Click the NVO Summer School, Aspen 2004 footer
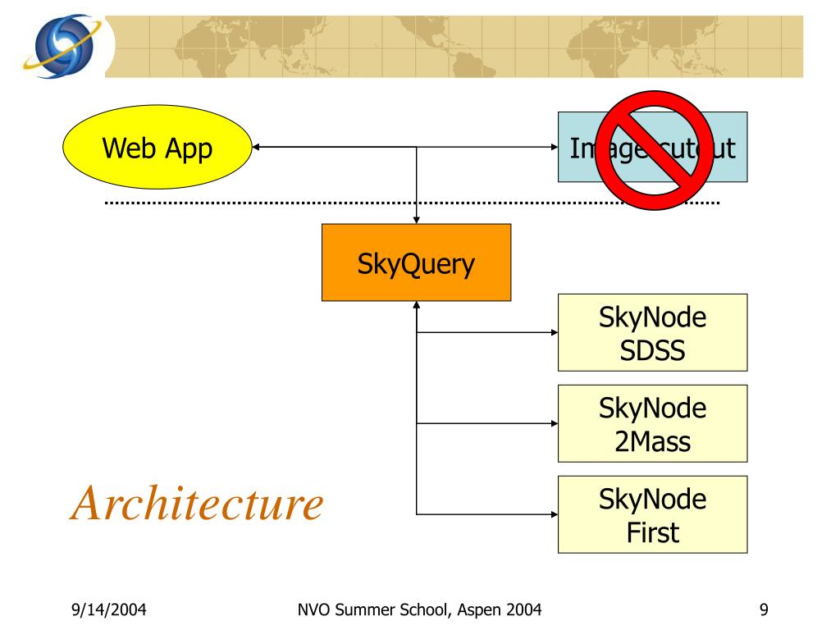Viewport: 840px width, 630px height. 419,609
